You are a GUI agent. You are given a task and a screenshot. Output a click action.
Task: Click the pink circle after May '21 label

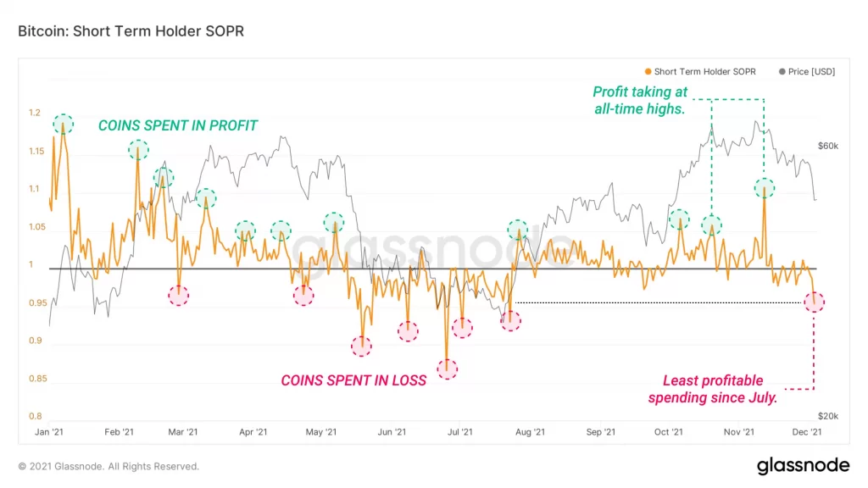361,347
